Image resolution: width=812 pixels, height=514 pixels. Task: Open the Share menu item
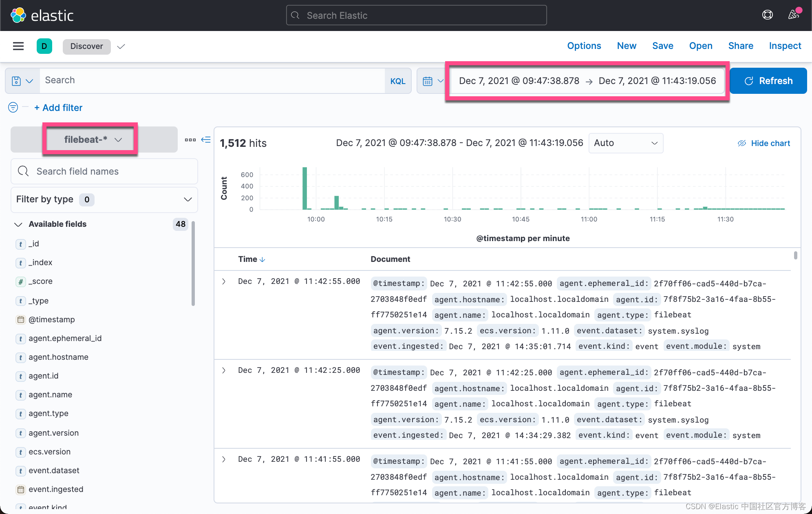(740, 46)
